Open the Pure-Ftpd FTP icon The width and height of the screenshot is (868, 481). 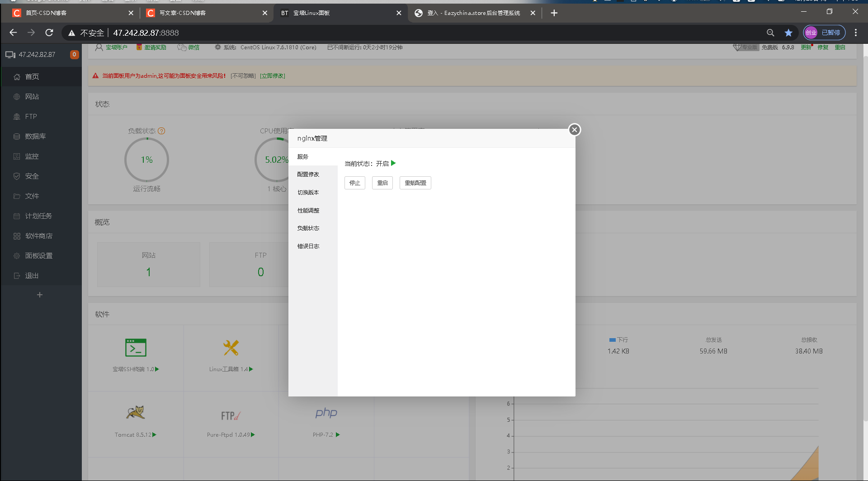(231, 415)
